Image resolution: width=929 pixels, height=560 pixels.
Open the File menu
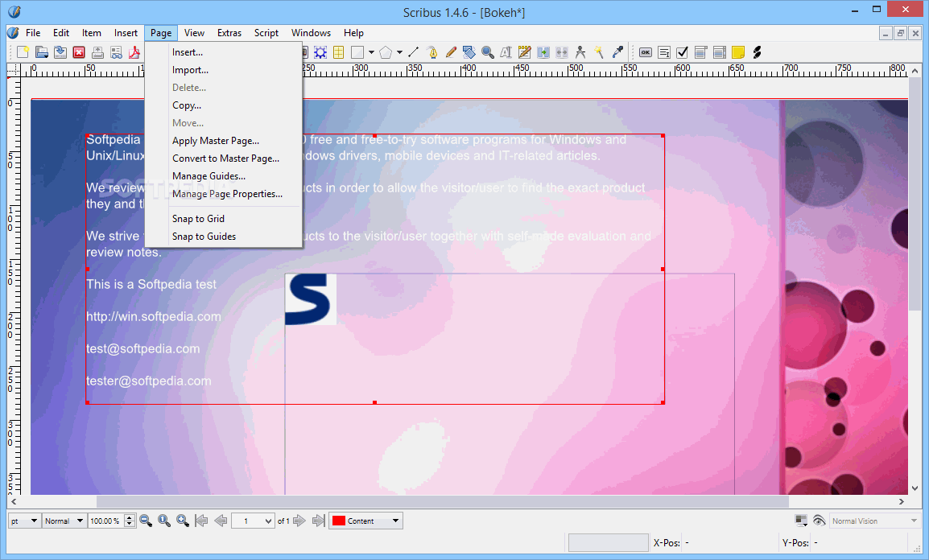pyautogui.click(x=33, y=33)
